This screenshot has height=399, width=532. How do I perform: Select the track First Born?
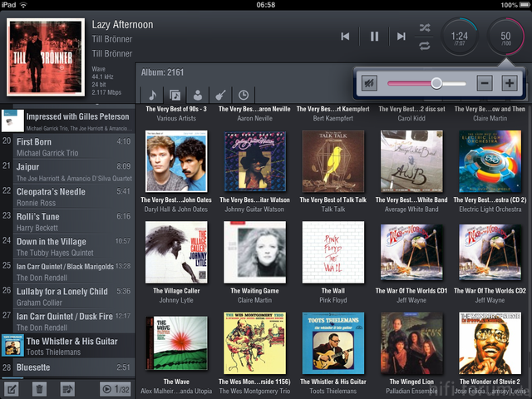67,147
